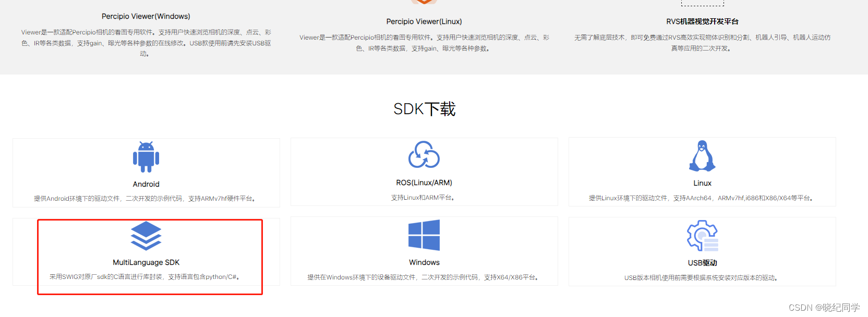This screenshot has height=317, width=868.
Task: Open the USB驱动 title link
Action: click(702, 263)
